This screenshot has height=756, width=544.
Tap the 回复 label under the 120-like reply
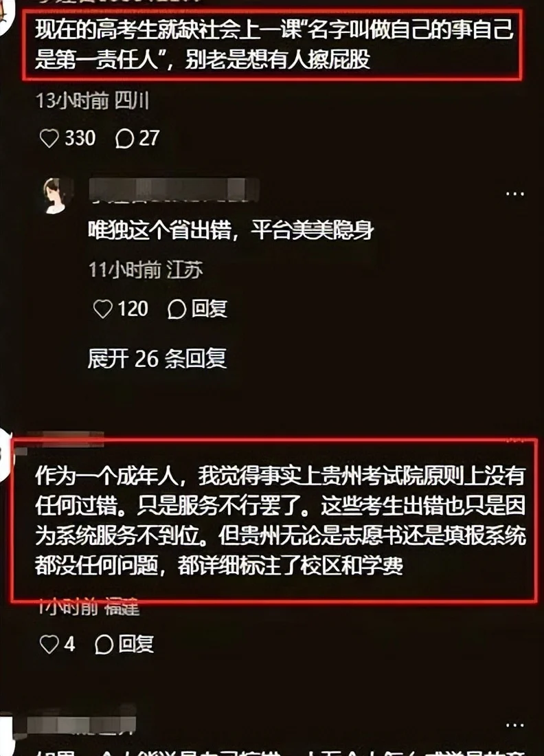pos(209,309)
